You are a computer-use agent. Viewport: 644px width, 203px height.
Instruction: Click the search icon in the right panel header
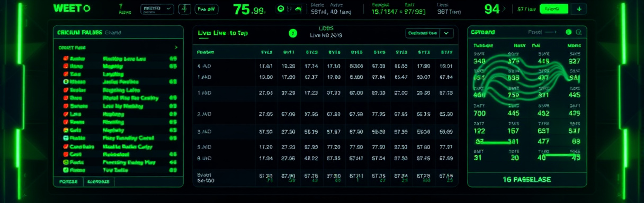click(x=579, y=33)
